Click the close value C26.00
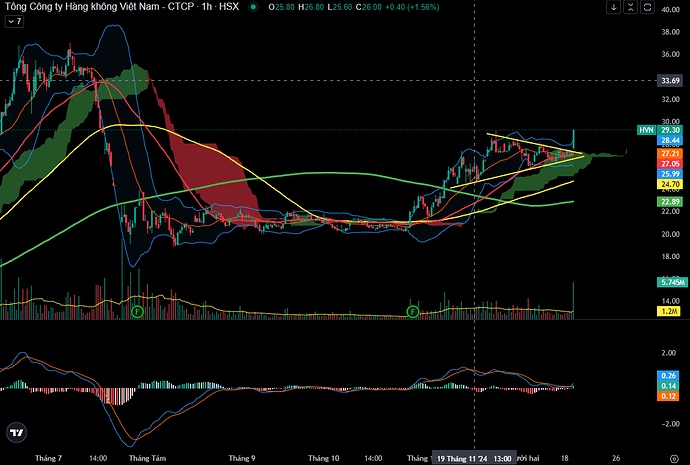690x465 pixels. pyautogui.click(x=368, y=7)
